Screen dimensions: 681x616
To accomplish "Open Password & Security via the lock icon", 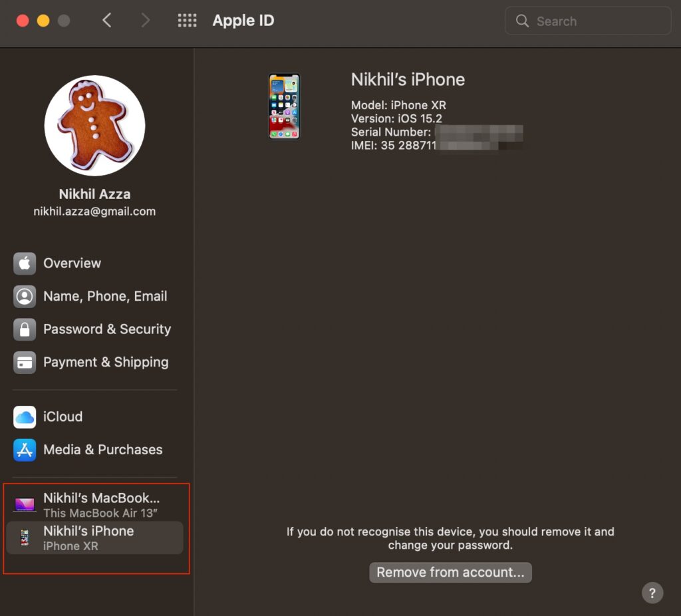I will (24, 329).
